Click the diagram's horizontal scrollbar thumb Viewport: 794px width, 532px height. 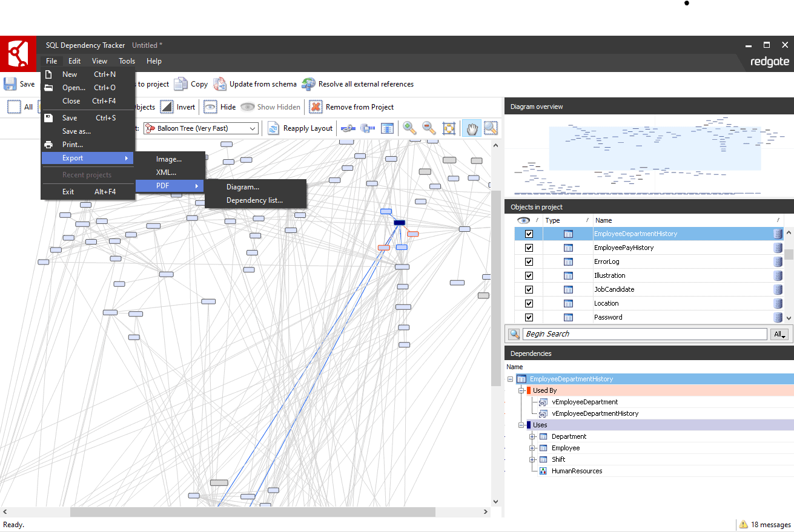[x=253, y=512]
